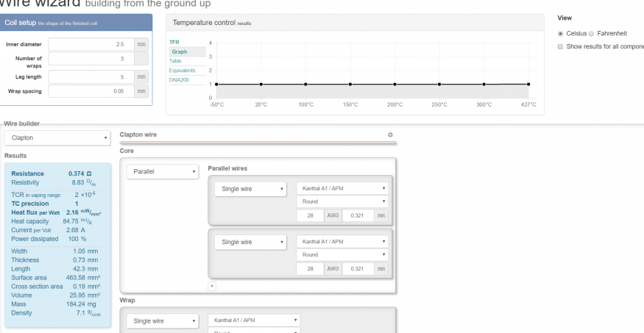
Task: Click first wire's AWG unit label
Action: click(x=333, y=215)
